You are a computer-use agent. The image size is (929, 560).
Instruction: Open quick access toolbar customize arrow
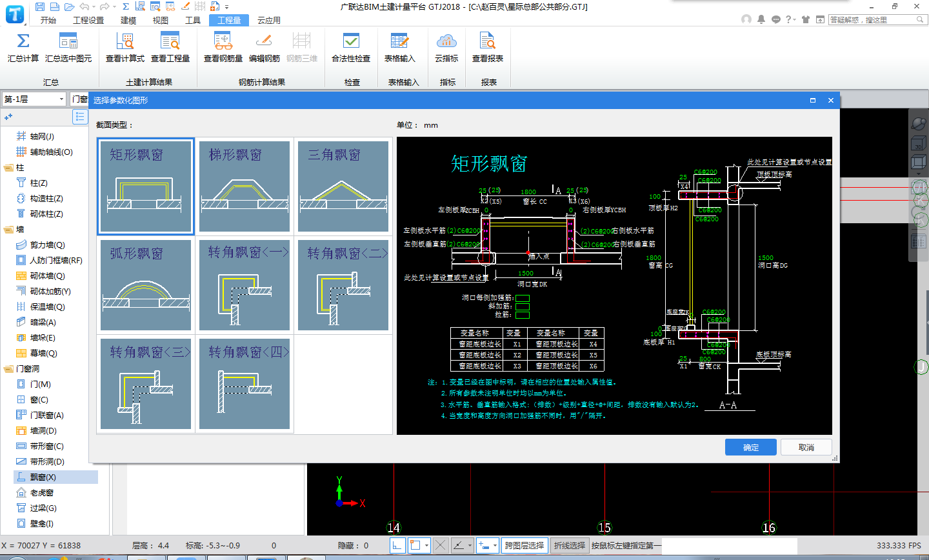point(226,7)
